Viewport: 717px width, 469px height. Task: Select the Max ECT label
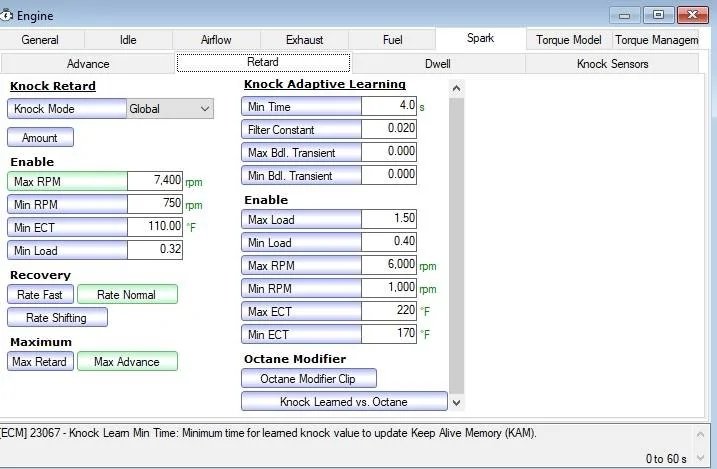tap(301, 311)
